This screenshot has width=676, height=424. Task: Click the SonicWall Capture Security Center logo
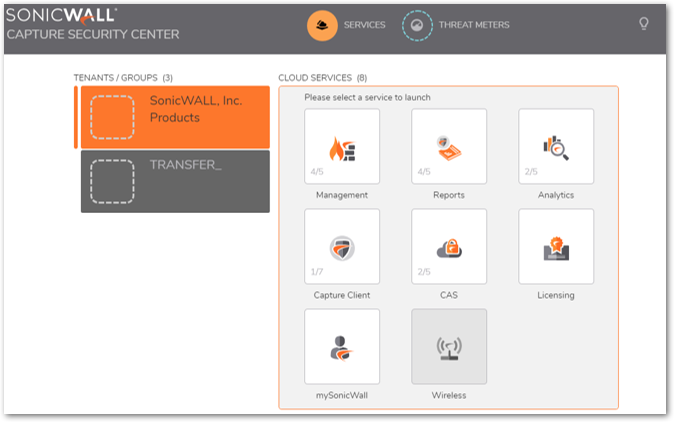click(92, 25)
